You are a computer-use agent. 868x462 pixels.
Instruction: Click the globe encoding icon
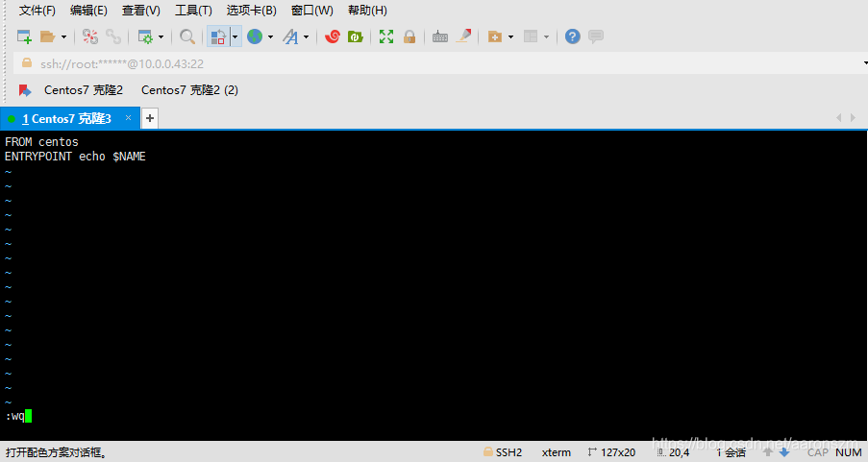click(x=255, y=36)
